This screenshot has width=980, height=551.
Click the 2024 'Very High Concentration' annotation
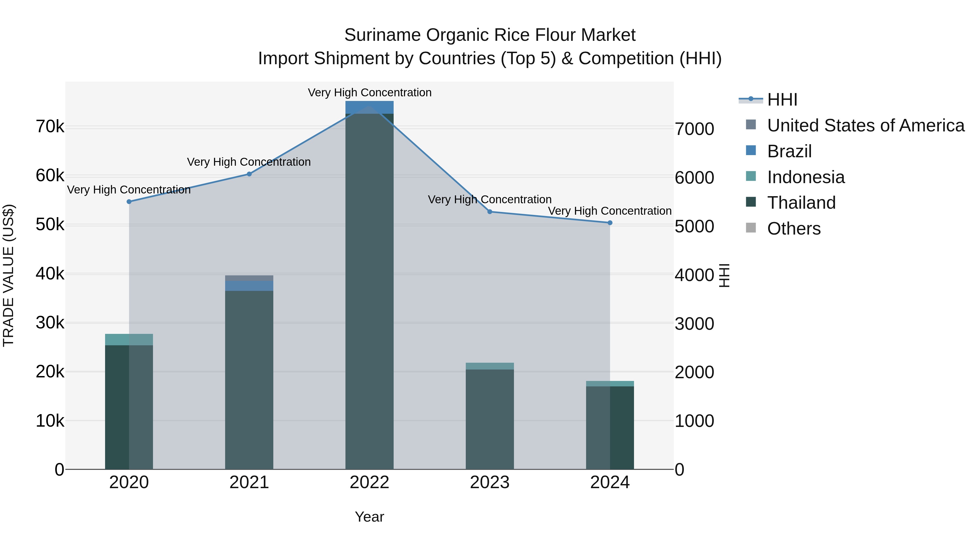click(610, 211)
